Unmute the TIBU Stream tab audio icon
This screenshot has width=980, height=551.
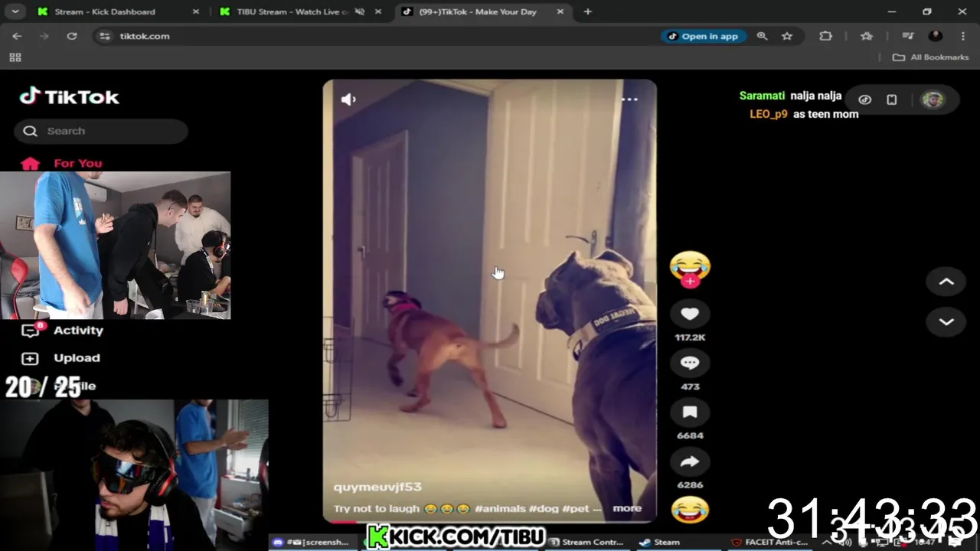pos(361,11)
